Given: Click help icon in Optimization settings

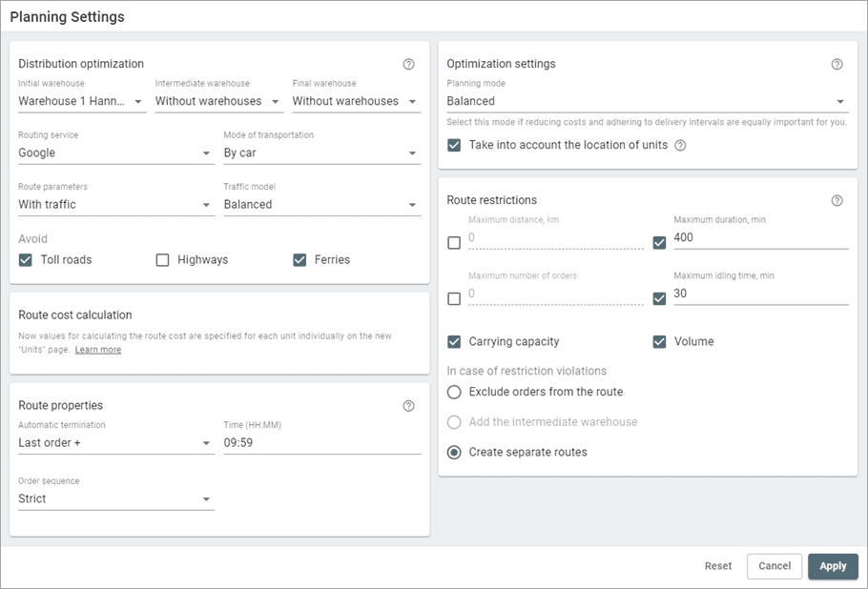Looking at the screenshot, I should click(837, 64).
